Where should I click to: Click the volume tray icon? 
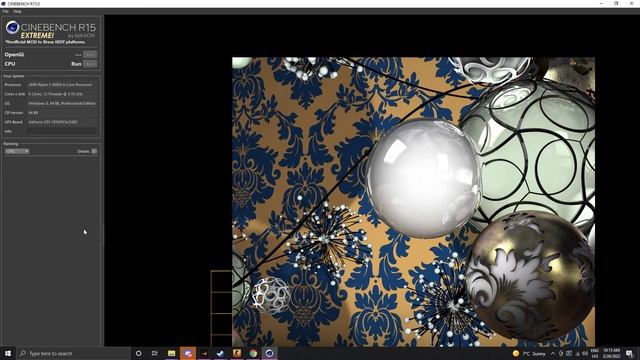(585, 353)
